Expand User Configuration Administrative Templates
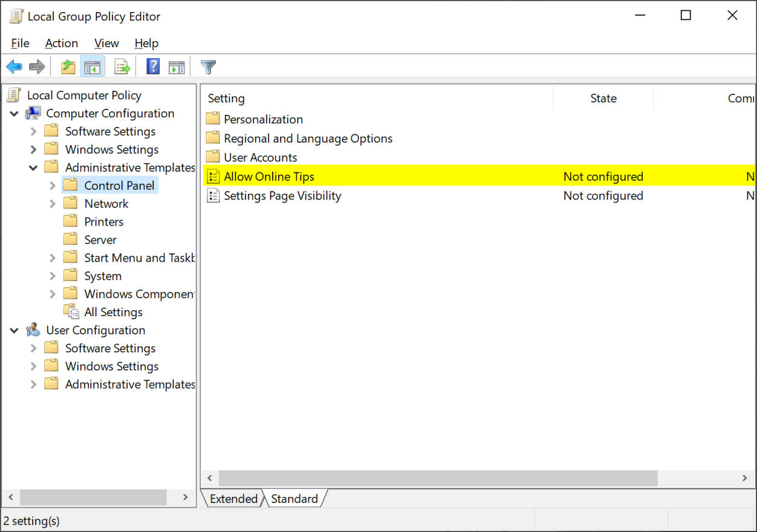Viewport: 757px width, 532px height. (x=33, y=384)
